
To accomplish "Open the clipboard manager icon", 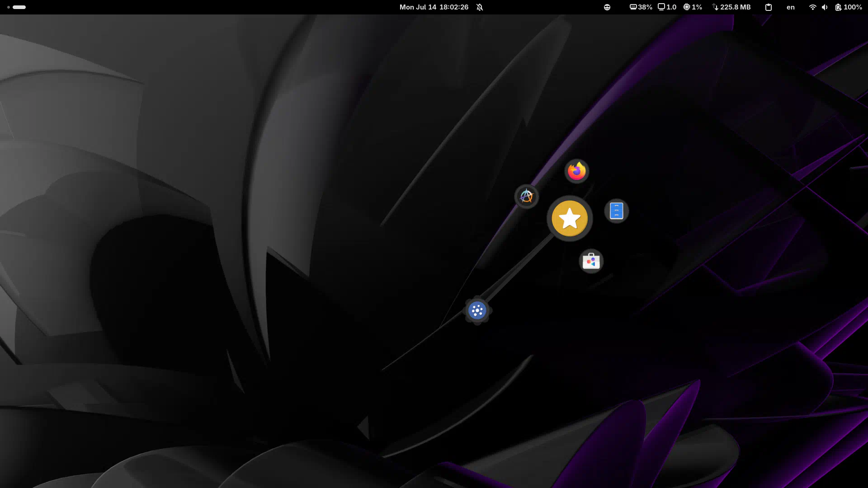I will [769, 7].
